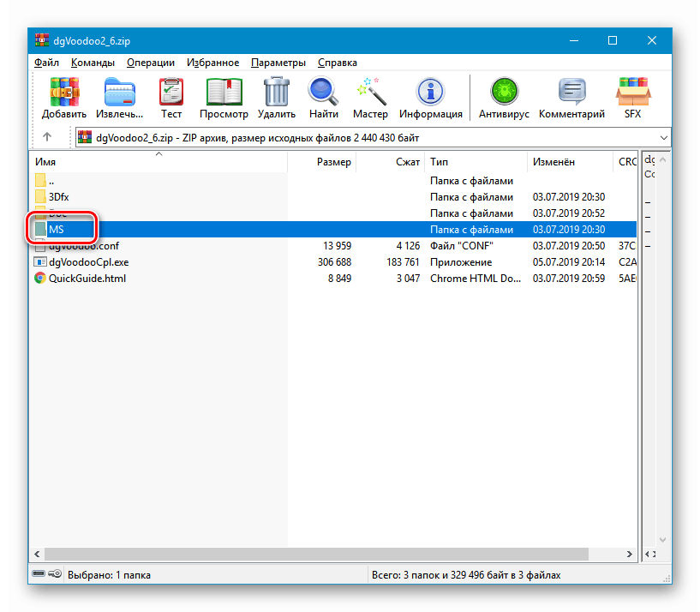Screen dimensions: 700x612
Task: Click the key icon in status bar
Action: [x=55, y=573]
